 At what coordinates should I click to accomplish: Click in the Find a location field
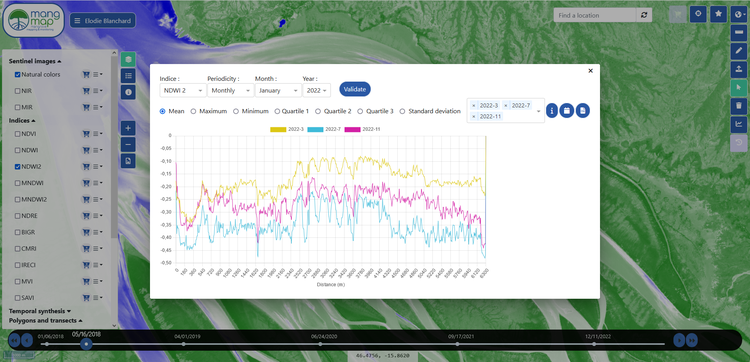pos(596,15)
